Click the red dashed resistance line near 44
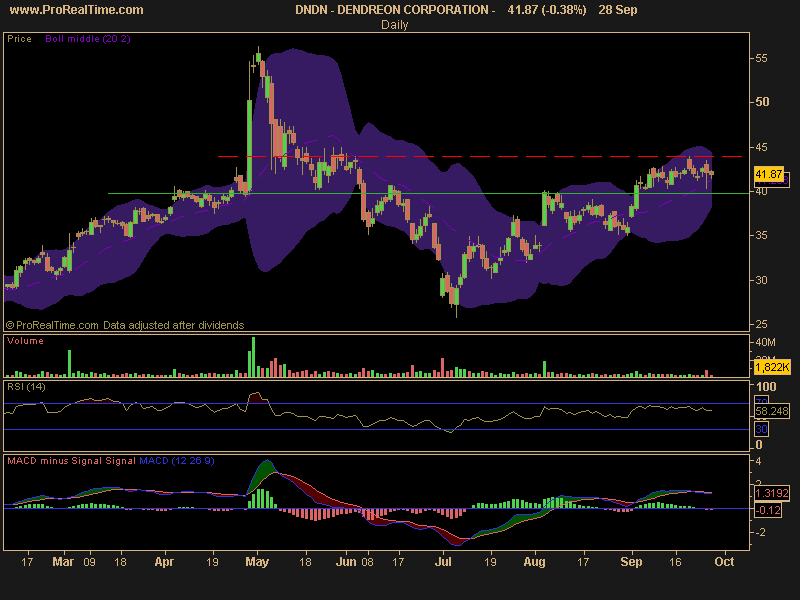This screenshot has height=600, width=800. point(480,157)
